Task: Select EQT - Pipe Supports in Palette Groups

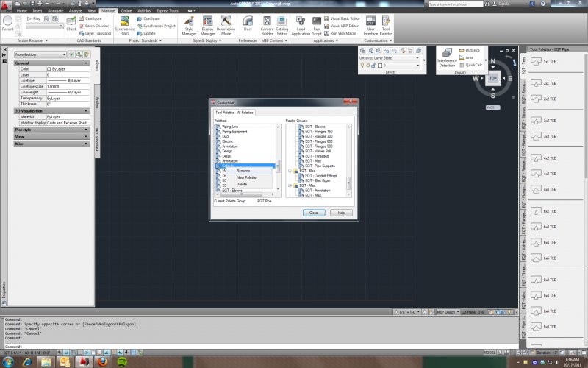Action: [320, 166]
